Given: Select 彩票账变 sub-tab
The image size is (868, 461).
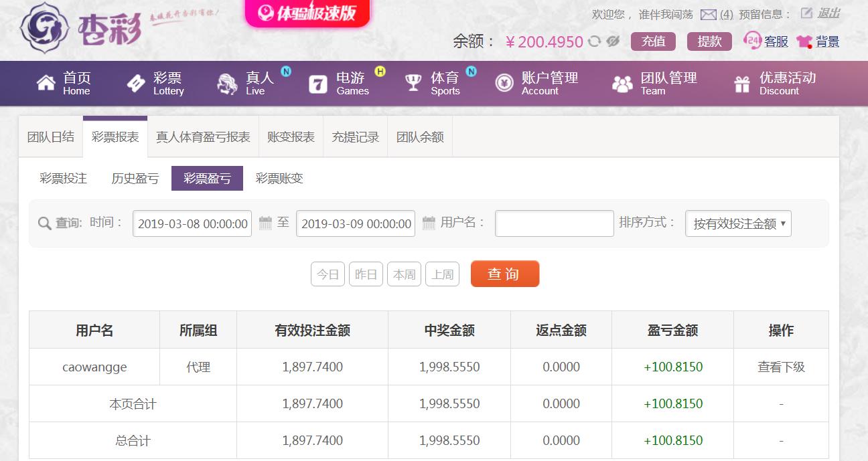Looking at the screenshot, I should click(x=279, y=179).
